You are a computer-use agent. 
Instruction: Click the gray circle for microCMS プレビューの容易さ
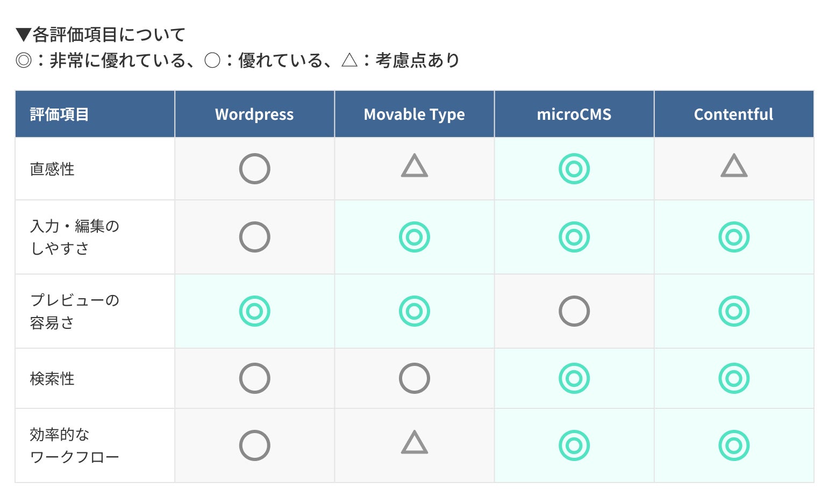click(574, 311)
